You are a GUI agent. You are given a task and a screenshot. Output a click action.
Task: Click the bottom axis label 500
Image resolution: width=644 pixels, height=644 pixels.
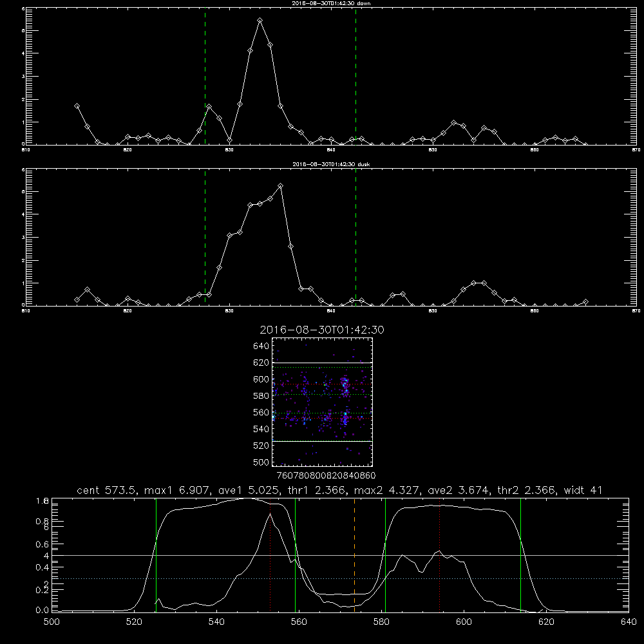point(52,622)
